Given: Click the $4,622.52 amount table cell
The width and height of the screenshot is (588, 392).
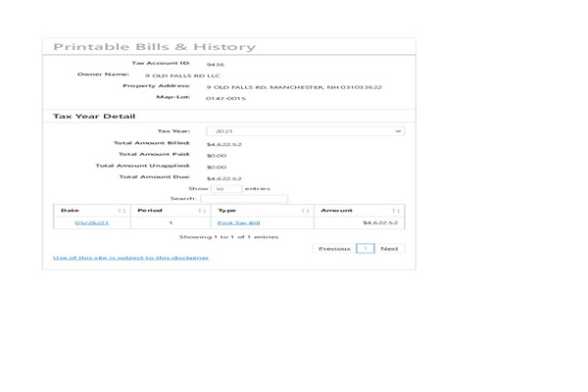Looking at the screenshot, I should coord(379,223).
